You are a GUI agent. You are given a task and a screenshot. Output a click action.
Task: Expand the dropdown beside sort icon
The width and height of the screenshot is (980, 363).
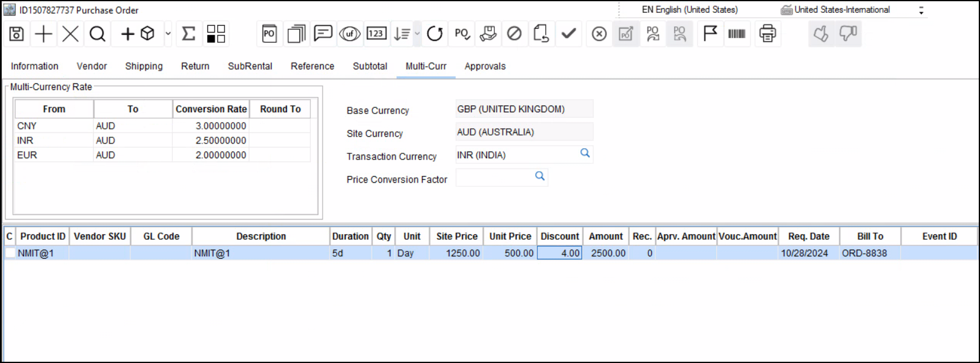click(x=417, y=34)
